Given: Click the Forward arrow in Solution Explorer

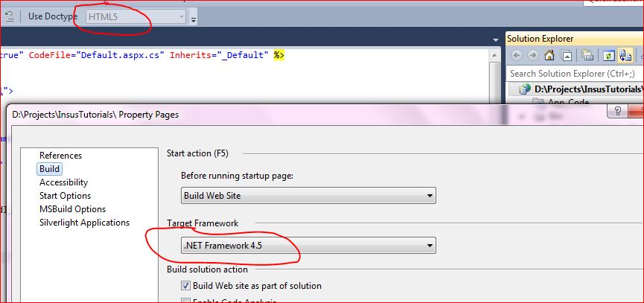Looking at the screenshot, I should pyautogui.click(x=533, y=55).
